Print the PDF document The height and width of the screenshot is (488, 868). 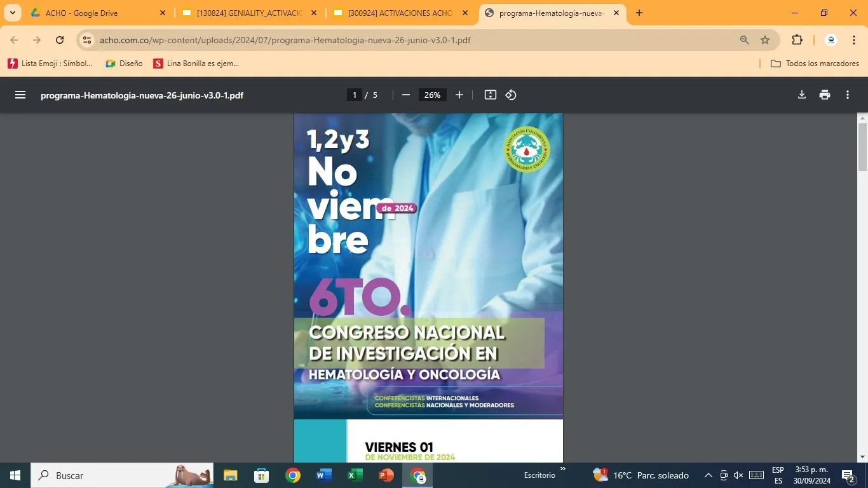pyautogui.click(x=825, y=95)
